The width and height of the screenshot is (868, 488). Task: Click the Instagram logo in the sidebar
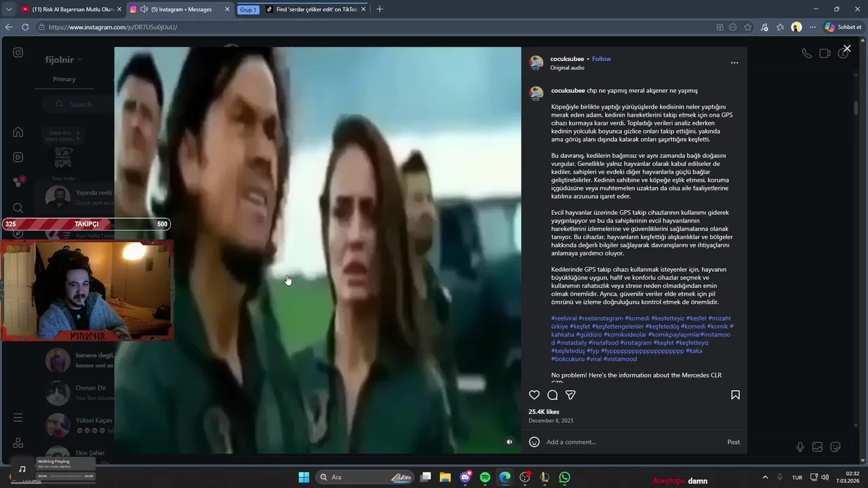click(18, 53)
